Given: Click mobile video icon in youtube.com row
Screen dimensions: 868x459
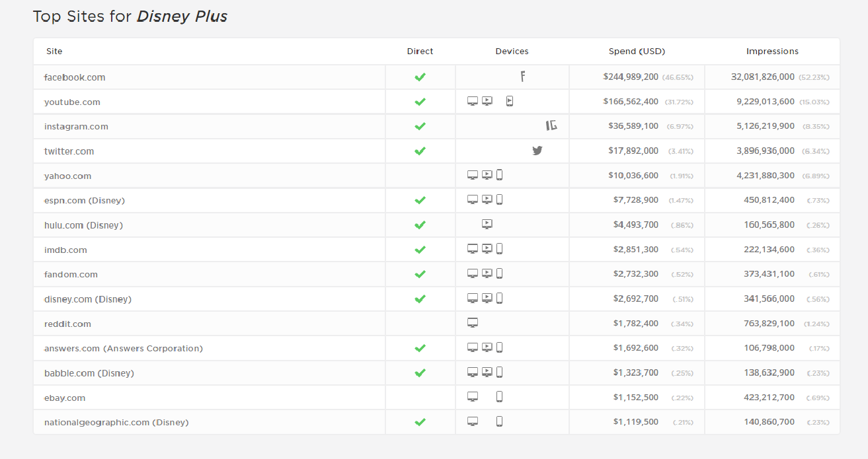Looking at the screenshot, I should (509, 101).
